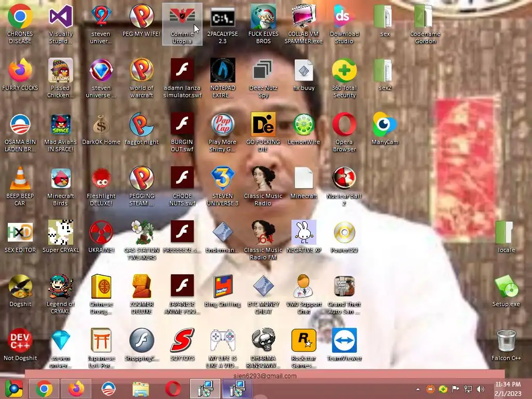Image resolution: width=532 pixels, height=399 pixels.
Task: Click the Start button on taskbar
Action: pyautogui.click(x=14, y=389)
